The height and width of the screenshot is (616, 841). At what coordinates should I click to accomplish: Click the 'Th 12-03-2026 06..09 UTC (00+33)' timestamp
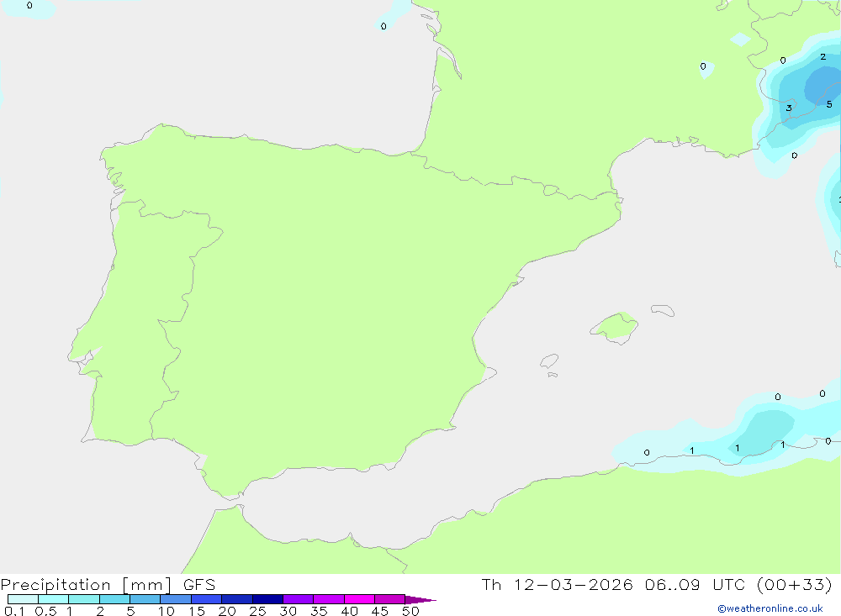tap(657, 585)
